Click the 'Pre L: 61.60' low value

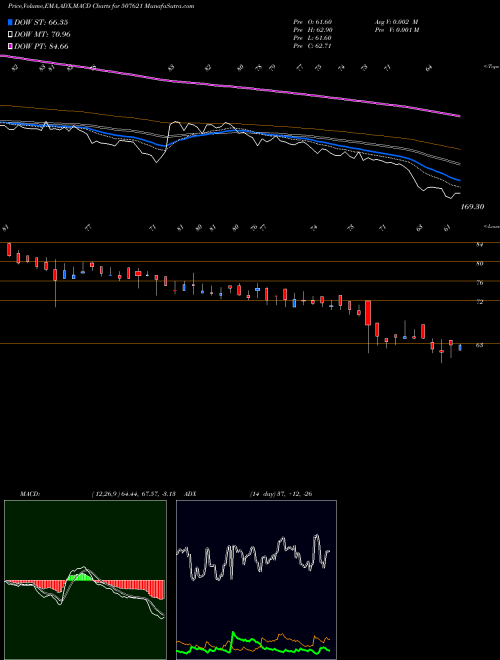pyautogui.click(x=313, y=38)
